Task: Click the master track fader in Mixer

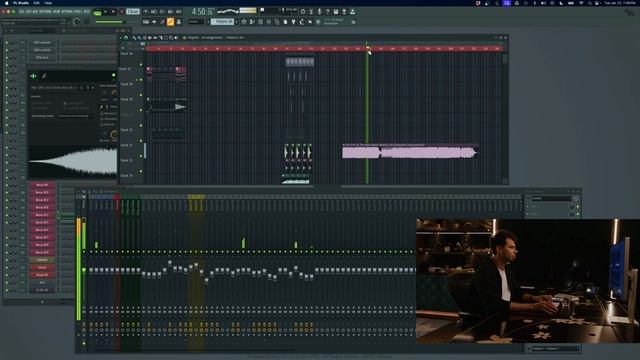Action: coord(84,270)
